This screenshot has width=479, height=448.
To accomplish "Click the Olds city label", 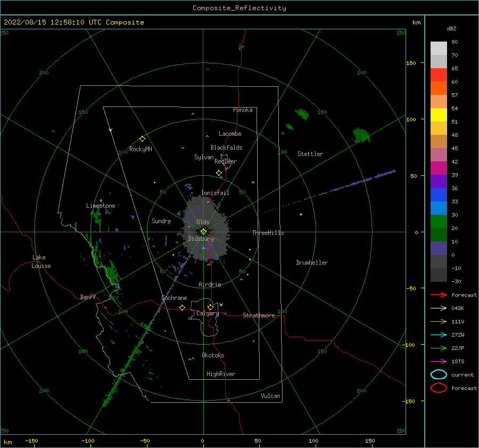I will tap(203, 222).
